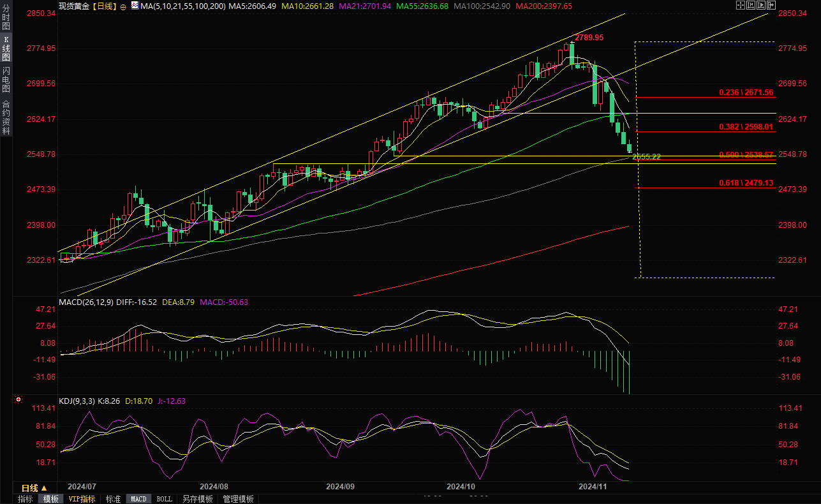Choose the BOLL template
Screen dimensions: 821x504
pos(164,499)
